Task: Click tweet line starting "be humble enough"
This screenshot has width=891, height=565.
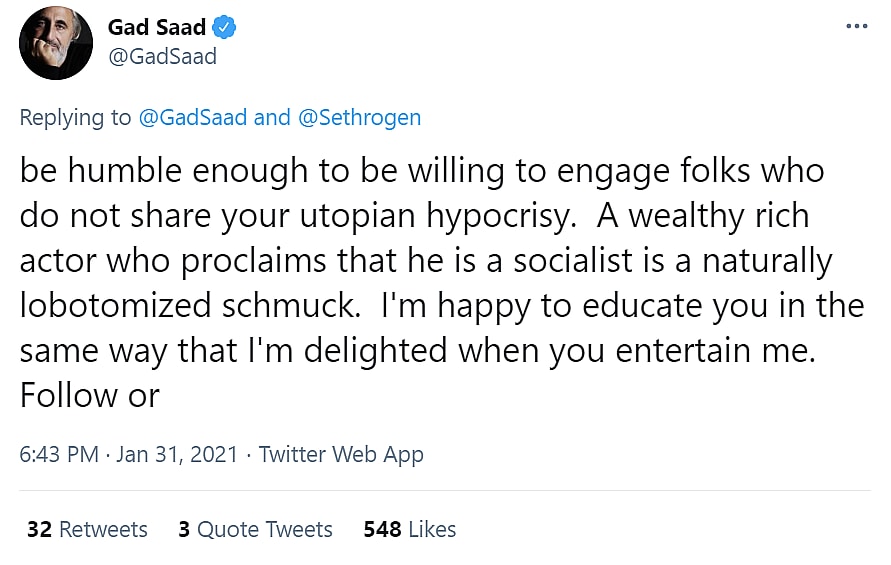Action: [x=421, y=170]
